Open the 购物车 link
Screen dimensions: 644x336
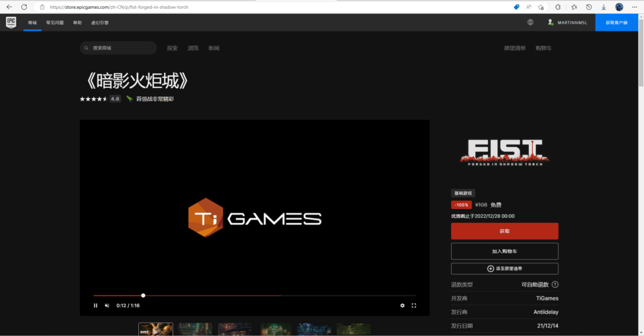click(x=543, y=48)
